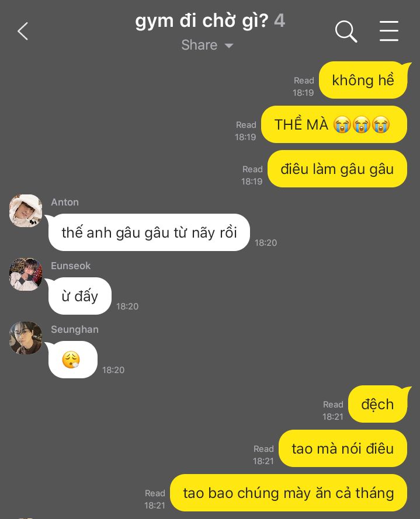
Task: Expand the Share dropdown arrow
Action: click(229, 46)
